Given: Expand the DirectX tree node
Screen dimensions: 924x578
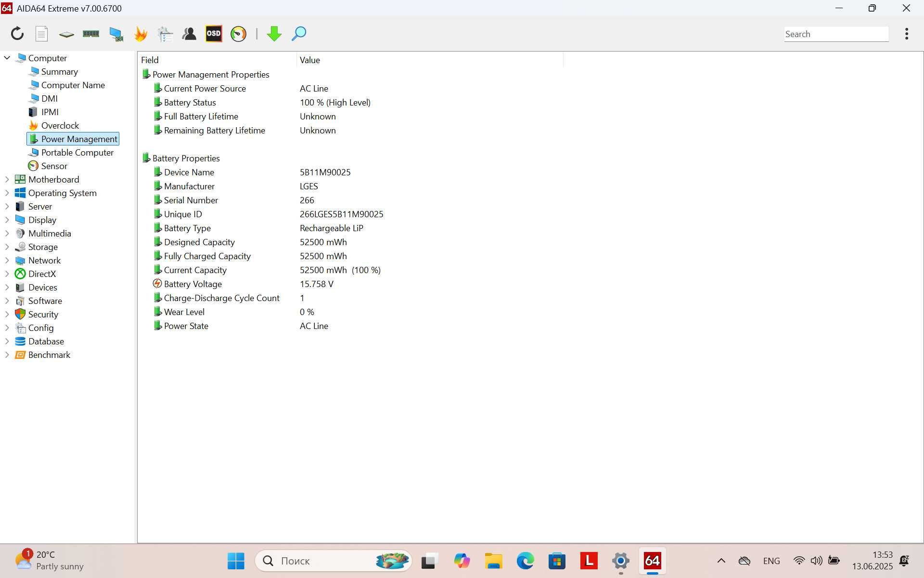Looking at the screenshot, I should [x=7, y=274].
